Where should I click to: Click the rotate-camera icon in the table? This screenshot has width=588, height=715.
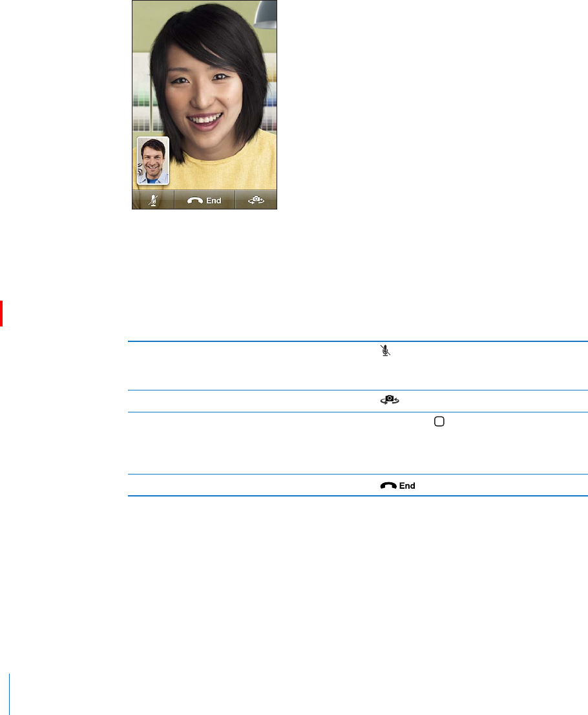coord(390,400)
